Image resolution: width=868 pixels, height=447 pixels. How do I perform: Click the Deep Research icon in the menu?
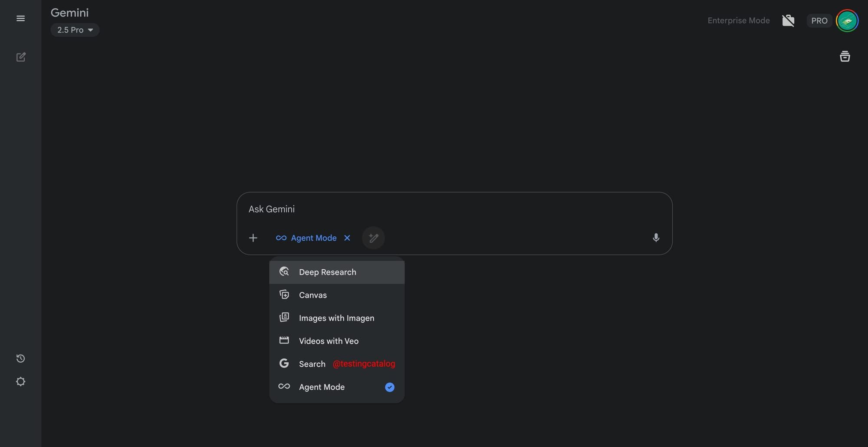pyautogui.click(x=284, y=272)
